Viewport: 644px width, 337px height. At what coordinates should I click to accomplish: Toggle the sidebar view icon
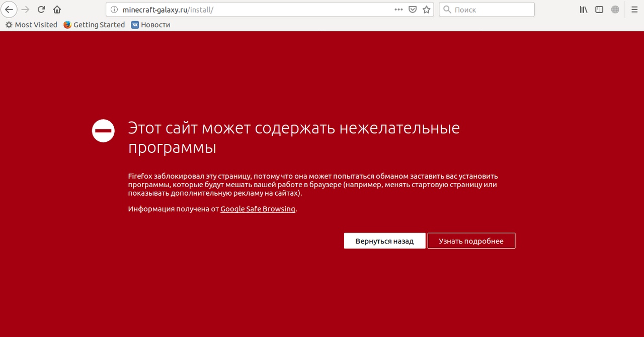pyautogui.click(x=599, y=10)
